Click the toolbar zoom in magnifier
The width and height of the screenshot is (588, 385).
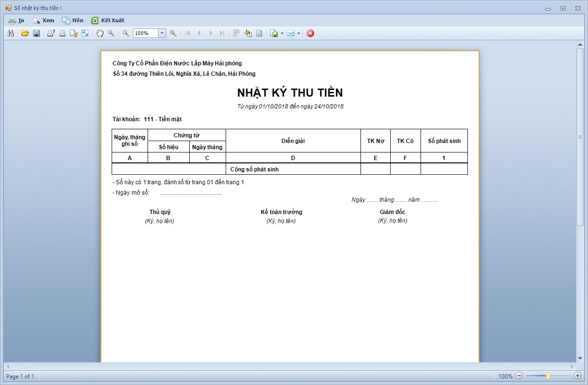click(173, 33)
